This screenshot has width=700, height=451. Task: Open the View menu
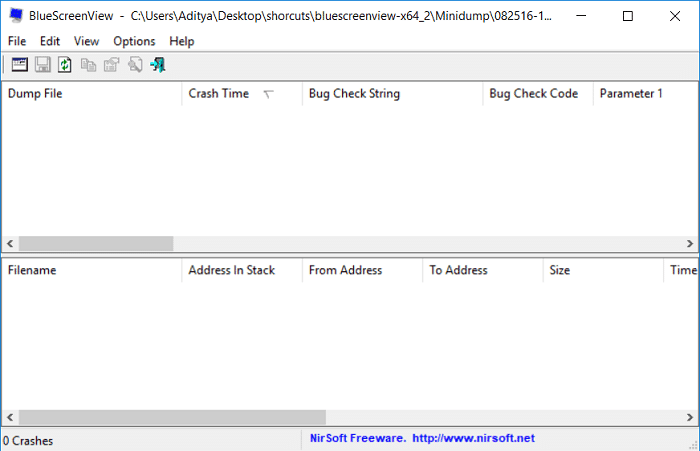[x=86, y=42]
